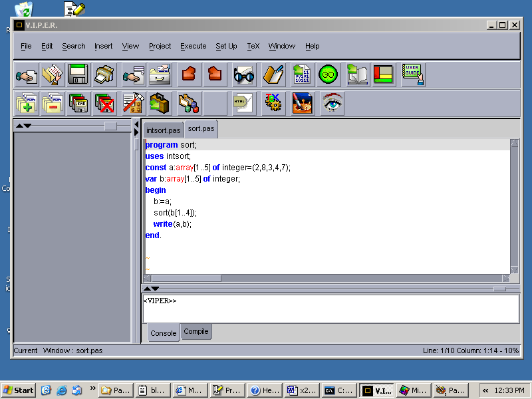Click the Windows Start button
The height and width of the screenshot is (399, 532).
pyautogui.click(x=19, y=390)
